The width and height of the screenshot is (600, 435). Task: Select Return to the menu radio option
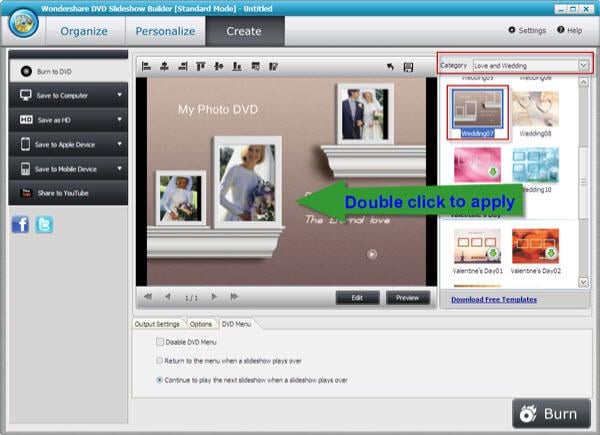[x=160, y=361]
